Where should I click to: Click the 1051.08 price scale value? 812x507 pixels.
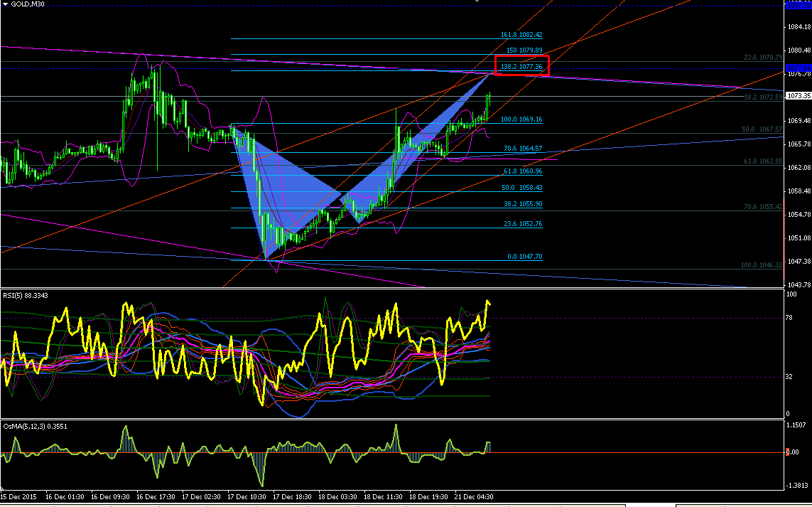800,238
